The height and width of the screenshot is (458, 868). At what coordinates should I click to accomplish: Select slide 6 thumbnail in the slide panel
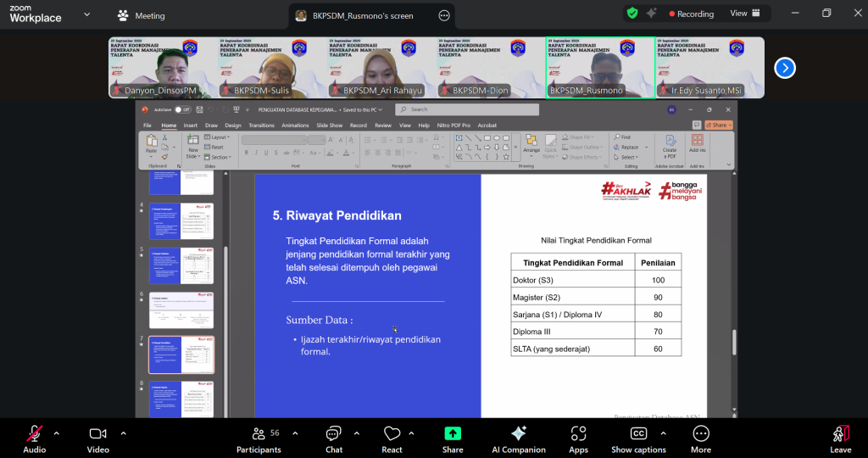[x=181, y=310]
